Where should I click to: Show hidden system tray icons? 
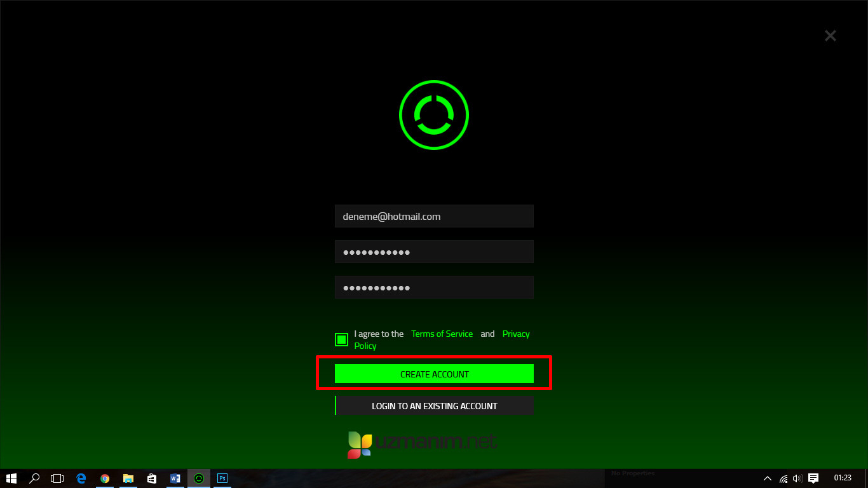tap(768, 478)
